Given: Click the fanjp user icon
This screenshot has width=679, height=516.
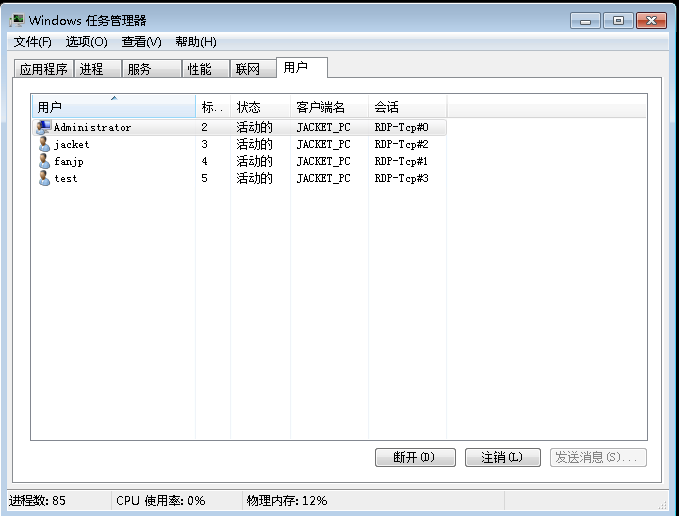Looking at the screenshot, I should [x=44, y=161].
